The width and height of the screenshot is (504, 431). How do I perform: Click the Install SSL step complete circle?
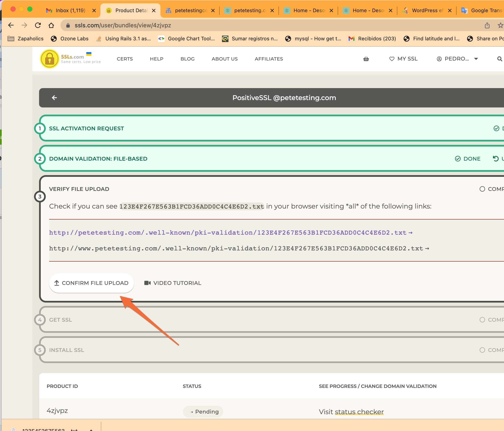[482, 350]
